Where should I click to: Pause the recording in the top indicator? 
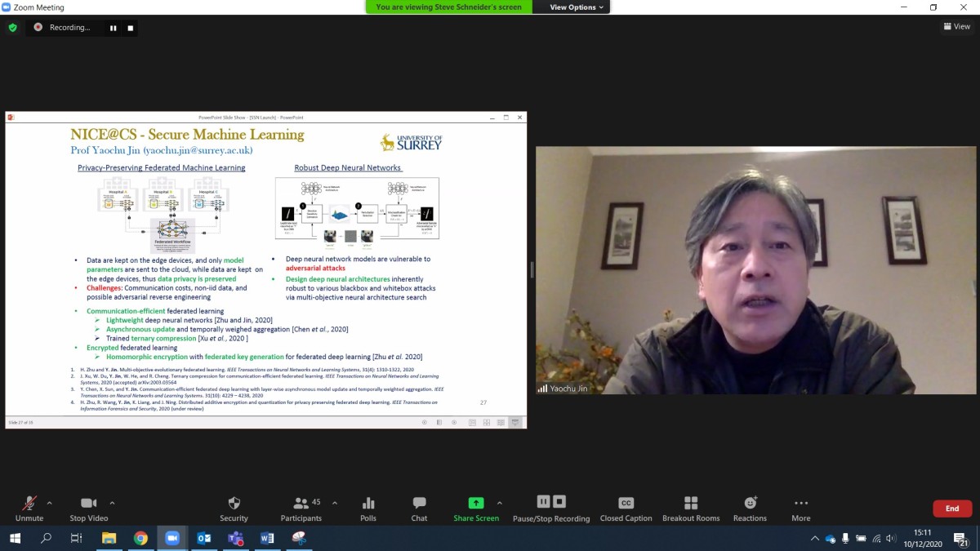114,28
